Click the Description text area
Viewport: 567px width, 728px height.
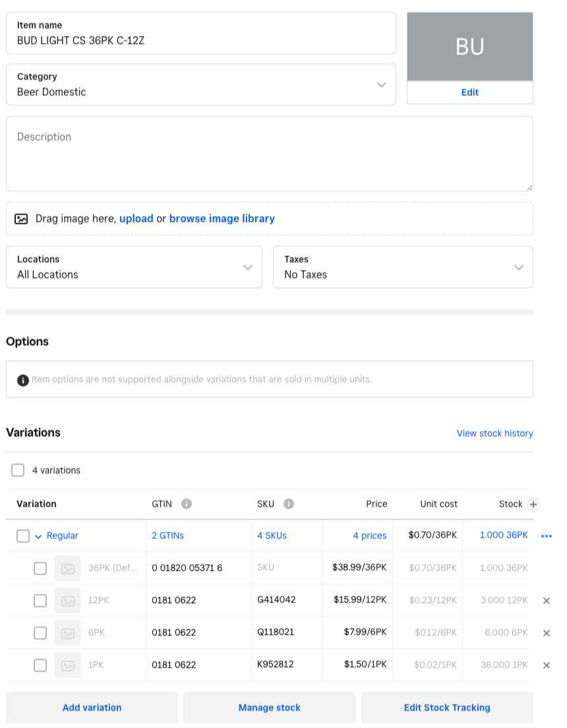click(270, 154)
